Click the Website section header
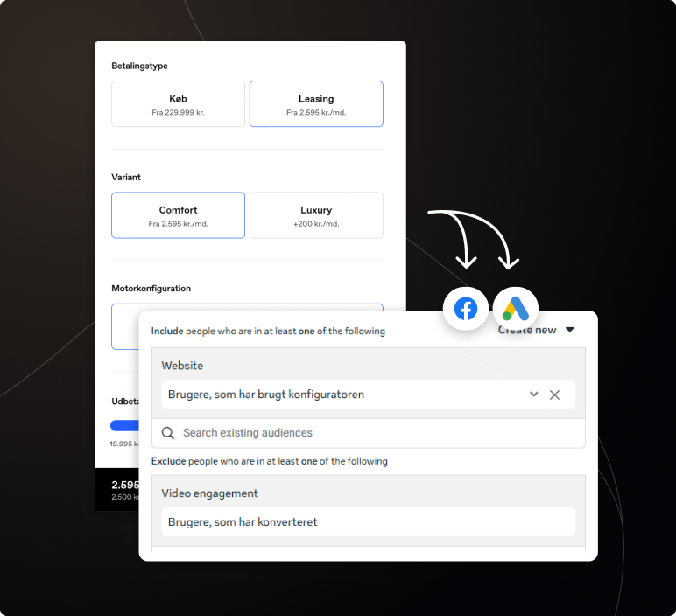The width and height of the screenshot is (676, 616). point(182,366)
